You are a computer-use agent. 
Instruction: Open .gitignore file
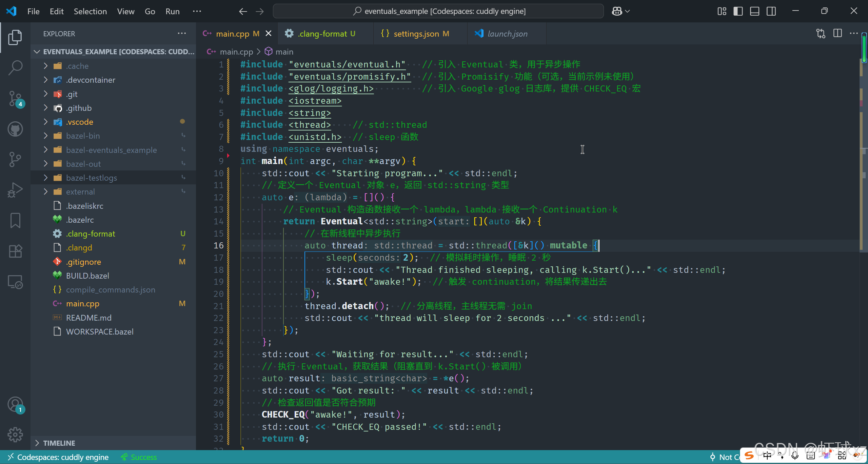[114, 262]
